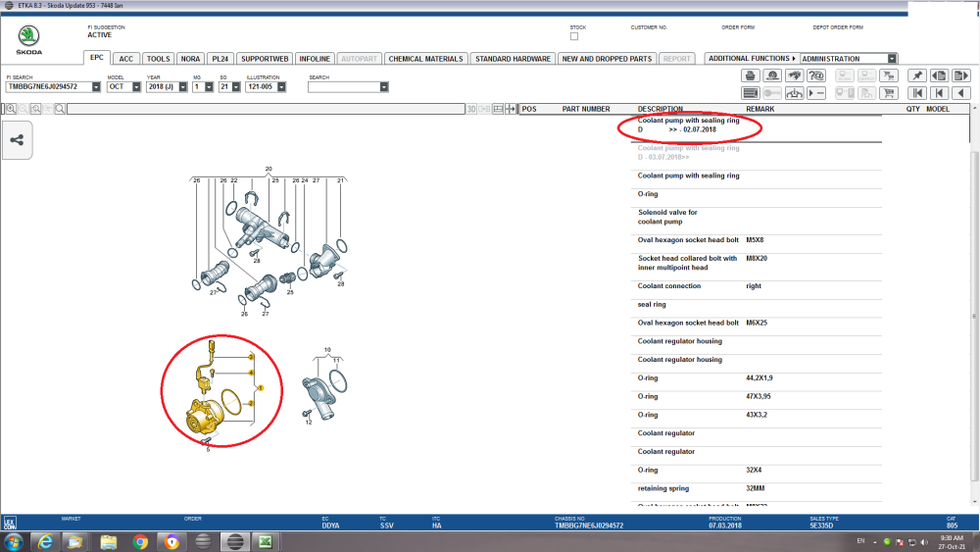Click the illustration toolbar text field
Viewport: 980px width, 552px height.
click(267, 109)
